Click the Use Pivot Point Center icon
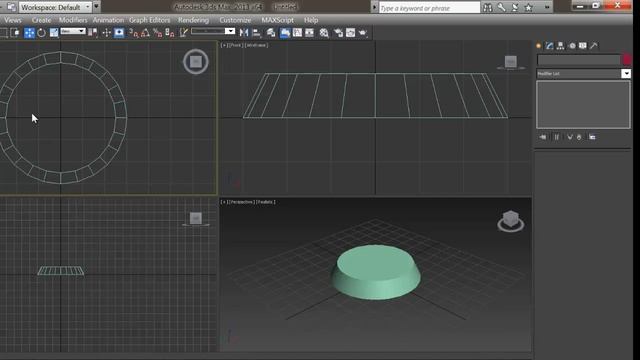 [93, 33]
